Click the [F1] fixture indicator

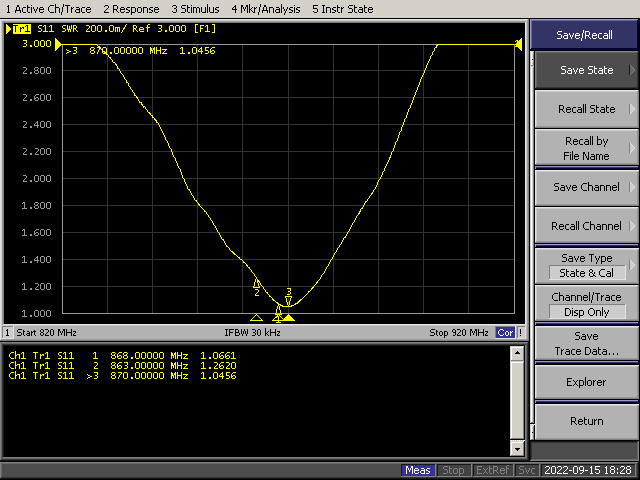click(204, 29)
